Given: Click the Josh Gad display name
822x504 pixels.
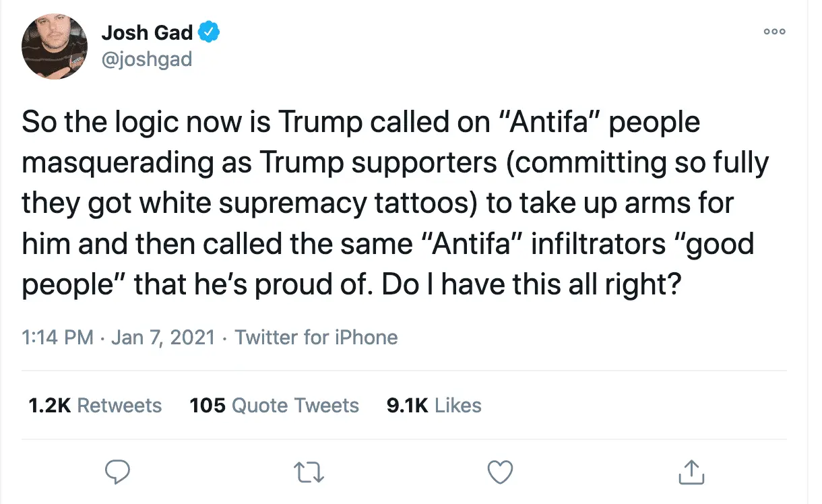Looking at the screenshot, I should point(147,32).
